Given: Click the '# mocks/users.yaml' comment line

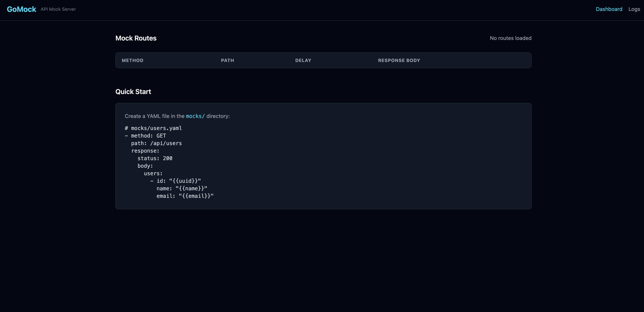Looking at the screenshot, I should [x=153, y=128].
